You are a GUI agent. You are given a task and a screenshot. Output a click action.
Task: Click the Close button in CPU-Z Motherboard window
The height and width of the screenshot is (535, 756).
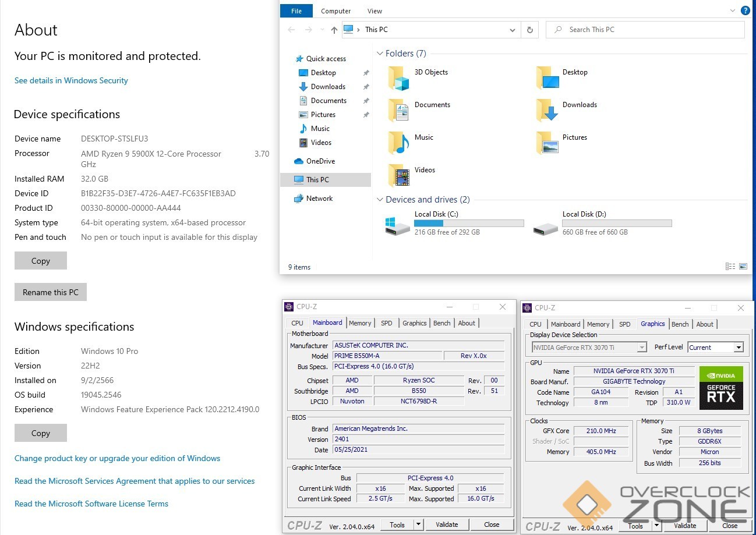pyautogui.click(x=492, y=525)
